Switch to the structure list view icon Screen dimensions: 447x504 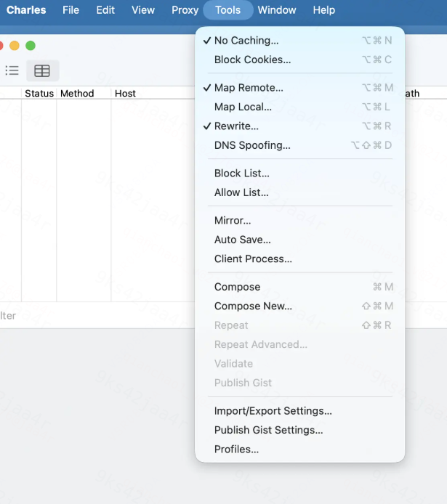(12, 70)
